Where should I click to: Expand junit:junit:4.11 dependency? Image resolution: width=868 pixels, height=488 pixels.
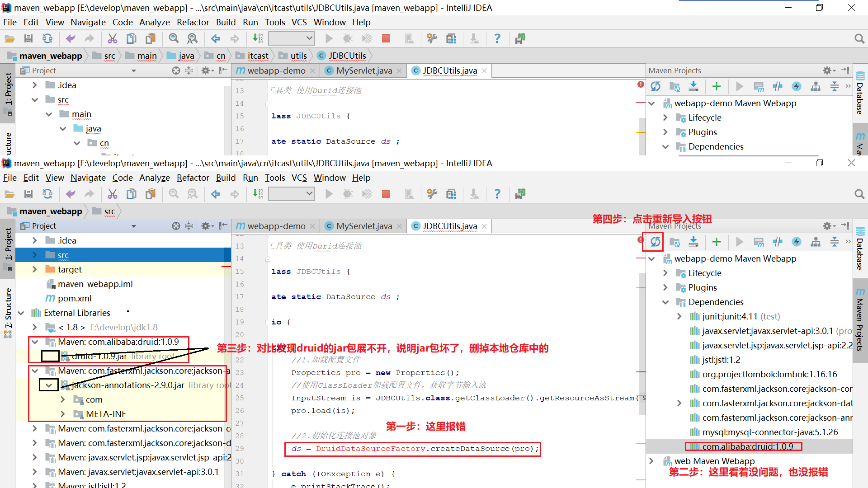(x=679, y=316)
